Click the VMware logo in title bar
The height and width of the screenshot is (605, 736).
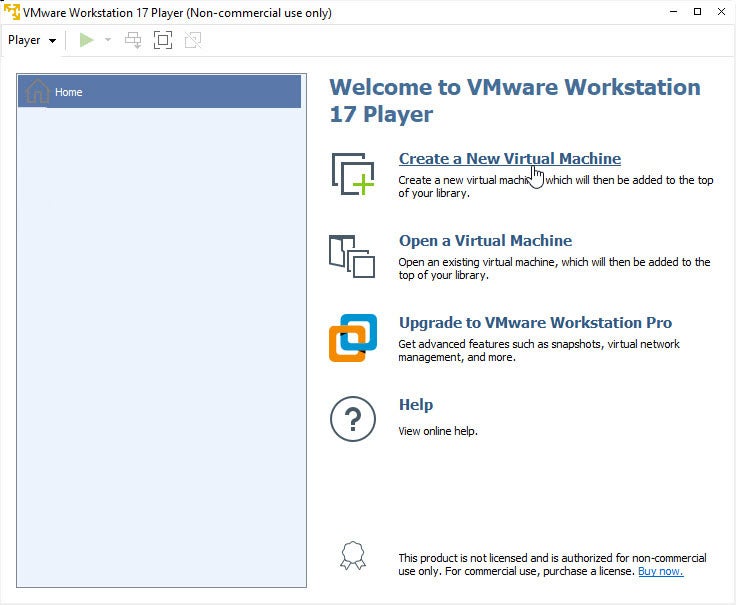[x=12, y=12]
